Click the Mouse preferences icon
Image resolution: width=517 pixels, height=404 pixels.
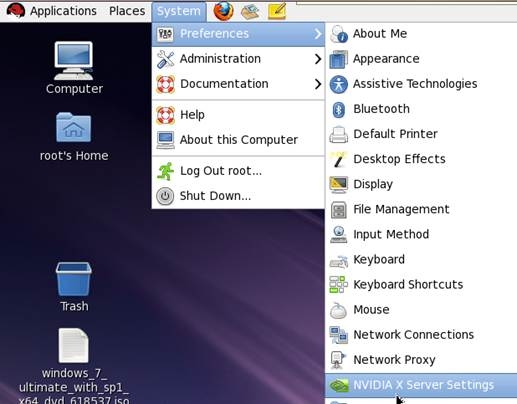click(339, 310)
